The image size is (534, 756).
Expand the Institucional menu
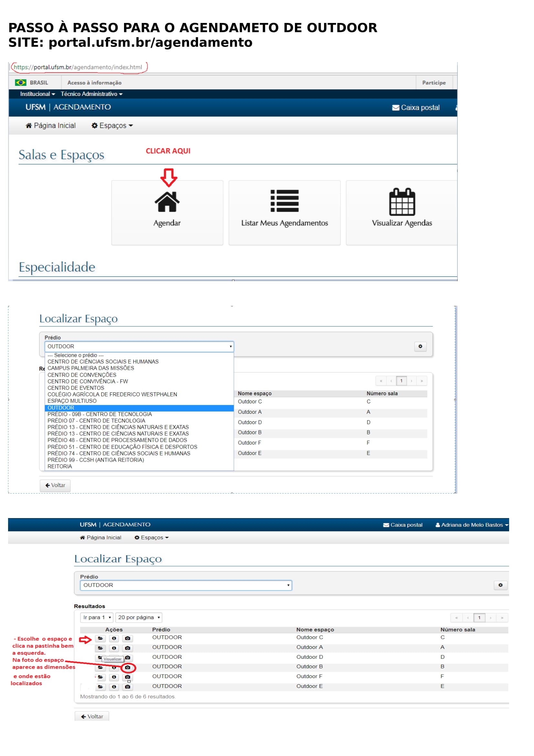(x=37, y=94)
